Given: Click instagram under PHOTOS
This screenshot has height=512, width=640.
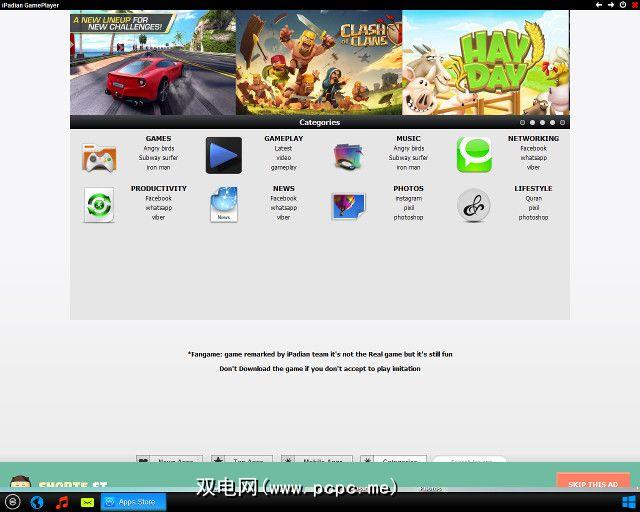Looking at the screenshot, I should click(409, 198).
